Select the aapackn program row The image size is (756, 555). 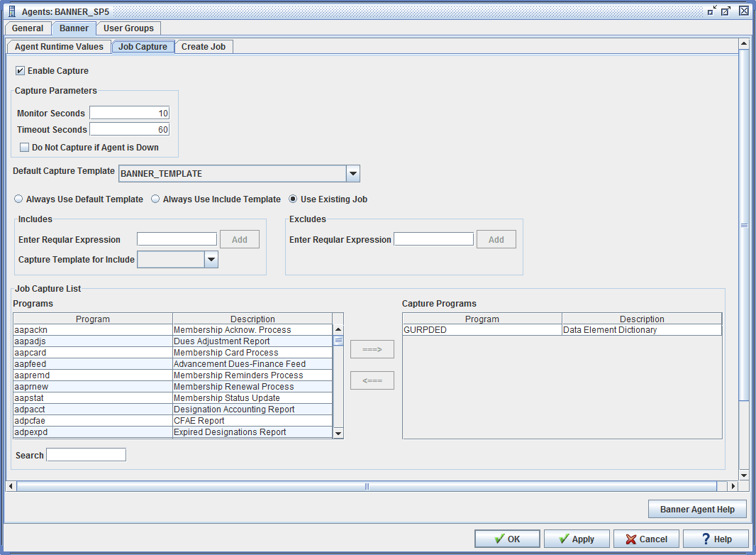[x=172, y=329]
